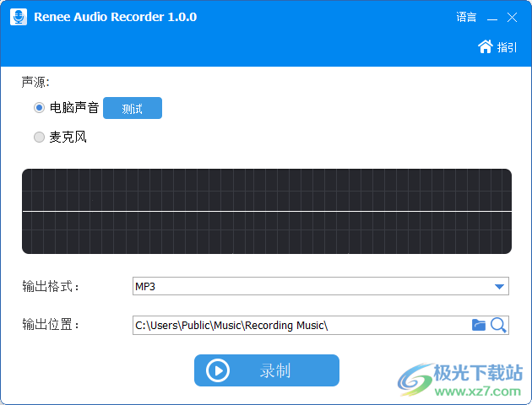
Task: Close the Renee Audio Recorder window
Action: click(512, 17)
